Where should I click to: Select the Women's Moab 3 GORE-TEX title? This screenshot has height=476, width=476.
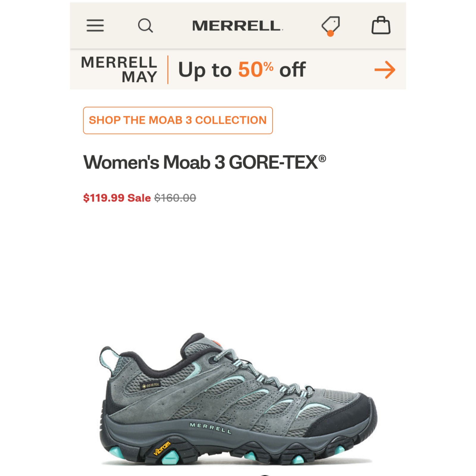205,162
